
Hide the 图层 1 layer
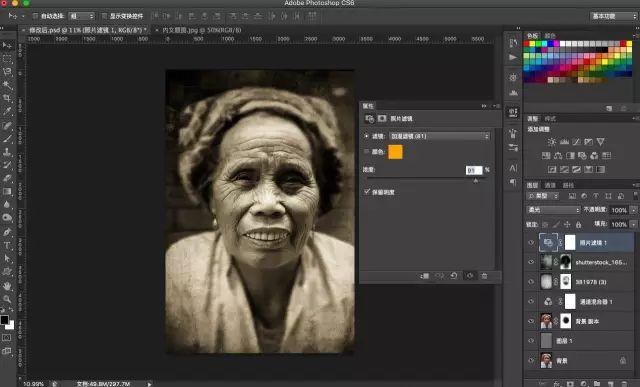(x=531, y=340)
